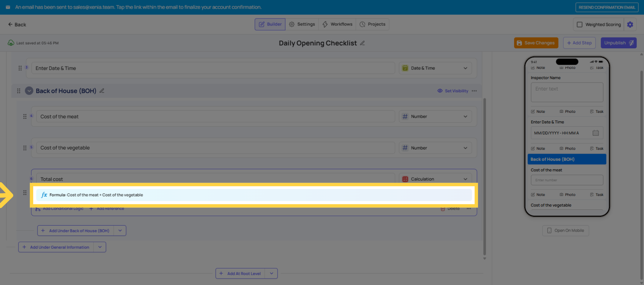644x285 pixels.
Task: Click Set Visibility for Back of House
Action: click(x=453, y=91)
